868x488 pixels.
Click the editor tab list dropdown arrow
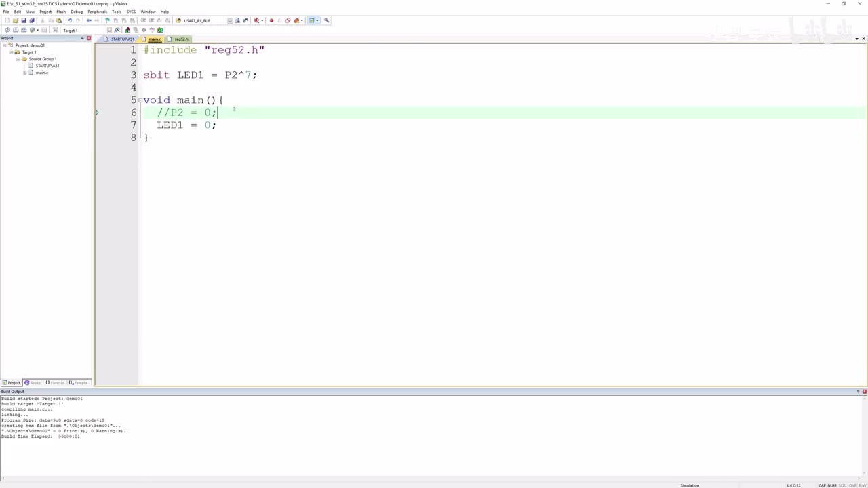click(x=857, y=39)
